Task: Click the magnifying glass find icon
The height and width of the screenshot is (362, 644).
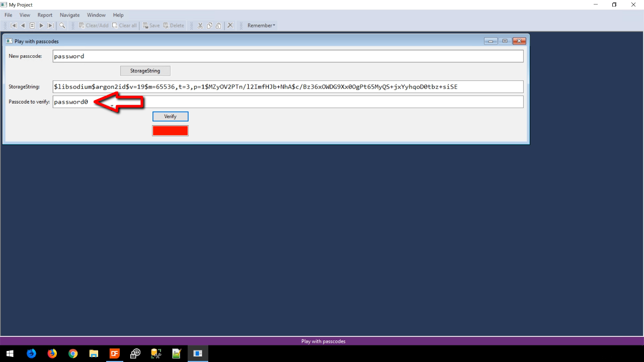Action: click(x=62, y=26)
